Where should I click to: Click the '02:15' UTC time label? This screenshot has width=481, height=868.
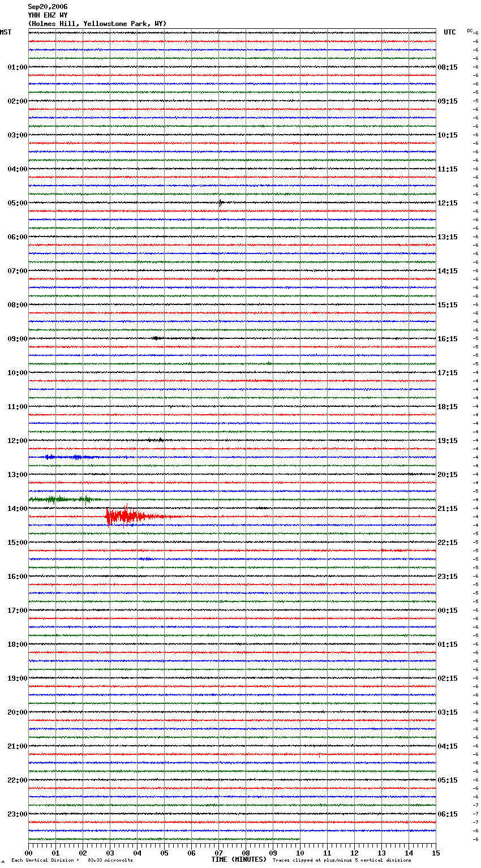[x=448, y=678]
